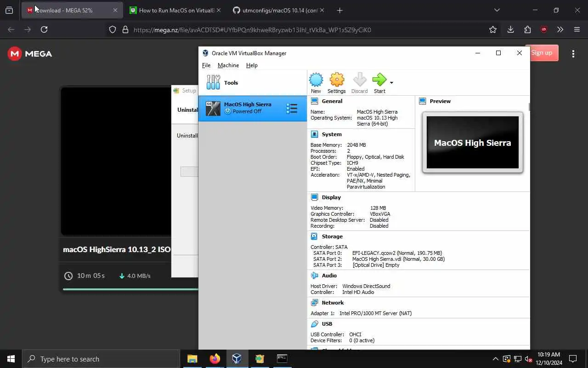Click the MEGA logo

click(x=30, y=54)
